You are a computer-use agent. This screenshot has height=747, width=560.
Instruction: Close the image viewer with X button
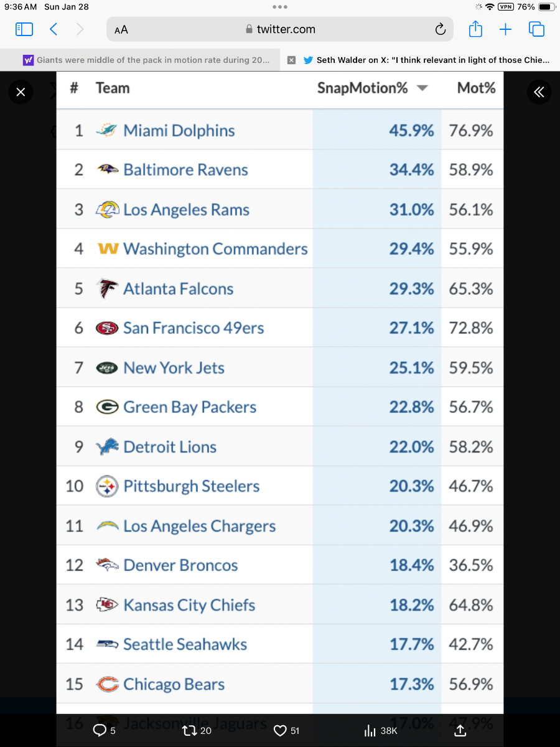tap(21, 93)
